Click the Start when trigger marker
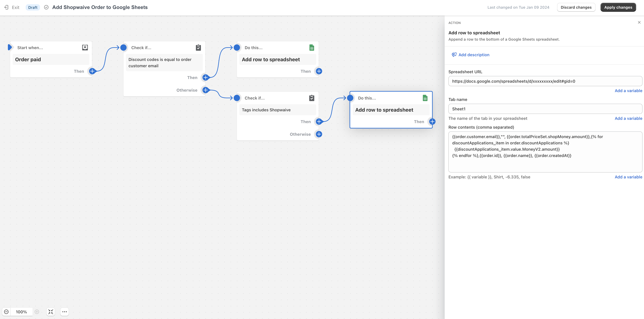 (x=10, y=47)
